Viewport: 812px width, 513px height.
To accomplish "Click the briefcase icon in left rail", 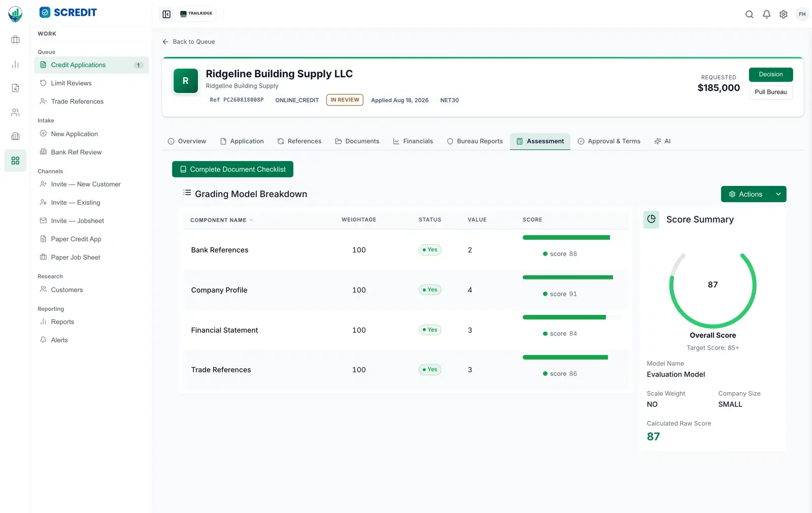I will point(15,40).
